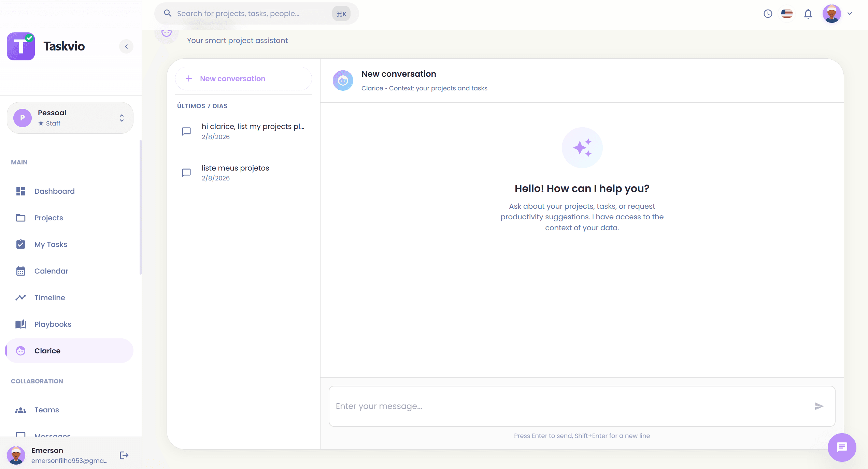The height and width of the screenshot is (469, 868).
Task: Send the message with the arrow icon
Action: pyautogui.click(x=819, y=406)
